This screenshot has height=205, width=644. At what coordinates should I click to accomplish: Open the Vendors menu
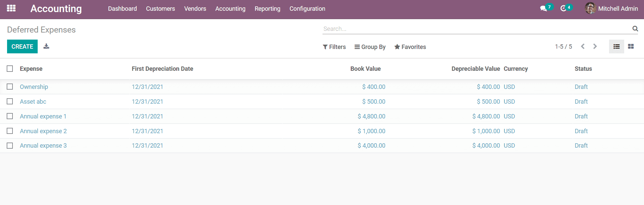tap(195, 9)
